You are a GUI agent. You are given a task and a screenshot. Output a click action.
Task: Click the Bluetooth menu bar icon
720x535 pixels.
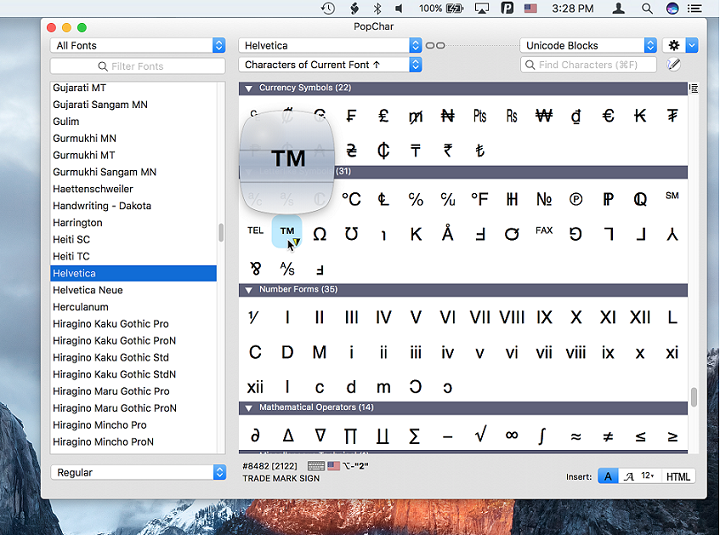(377, 8)
